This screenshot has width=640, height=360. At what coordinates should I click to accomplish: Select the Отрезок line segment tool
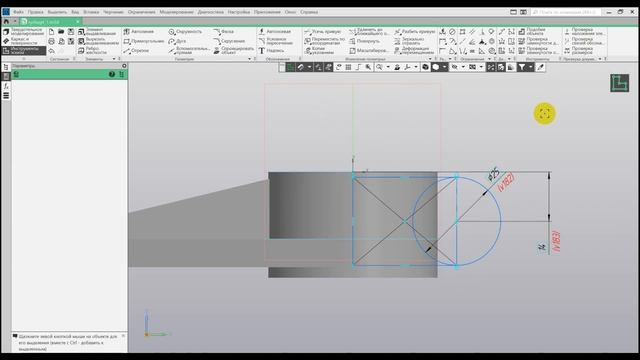(x=136, y=51)
